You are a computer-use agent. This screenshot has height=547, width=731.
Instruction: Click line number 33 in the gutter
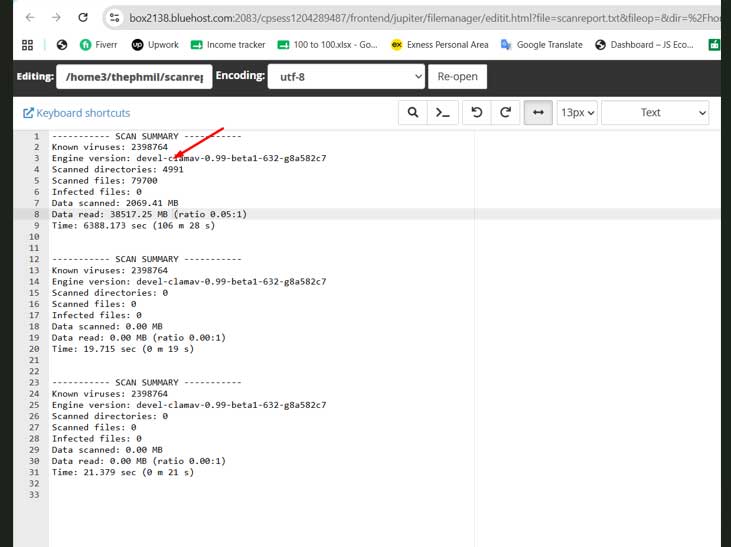tap(34, 494)
